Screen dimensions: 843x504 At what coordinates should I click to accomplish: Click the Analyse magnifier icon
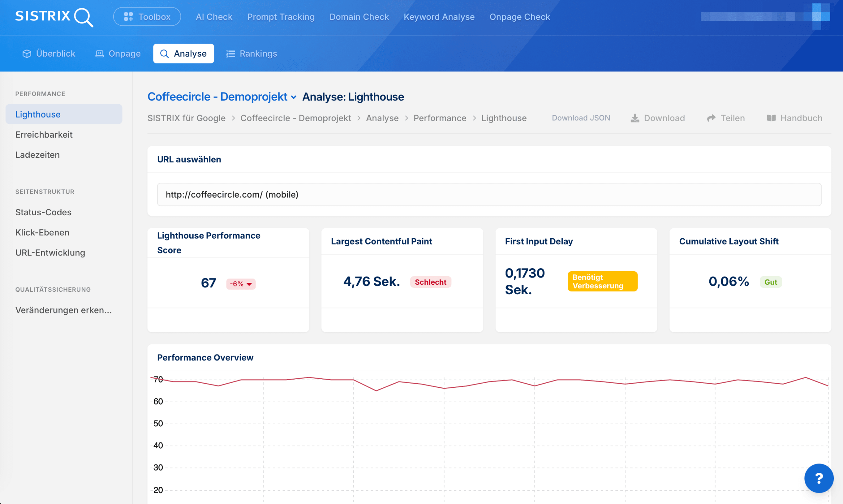click(164, 54)
